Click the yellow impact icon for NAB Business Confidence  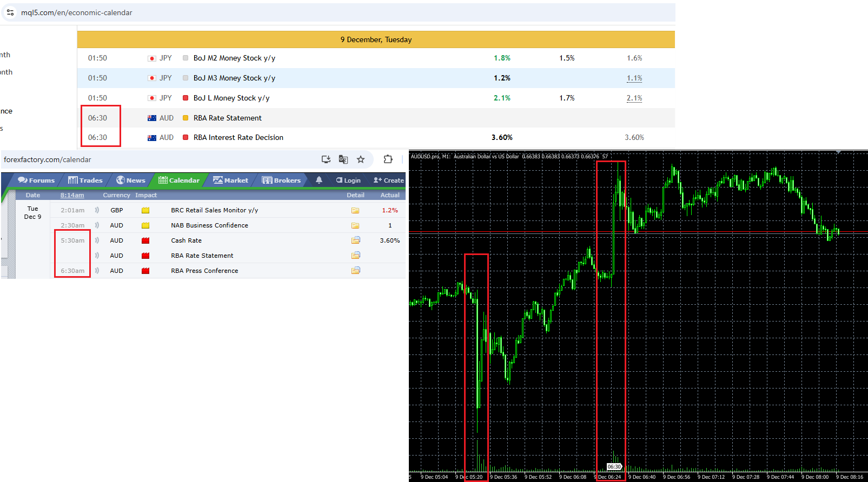pyautogui.click(x=145, y=225)
